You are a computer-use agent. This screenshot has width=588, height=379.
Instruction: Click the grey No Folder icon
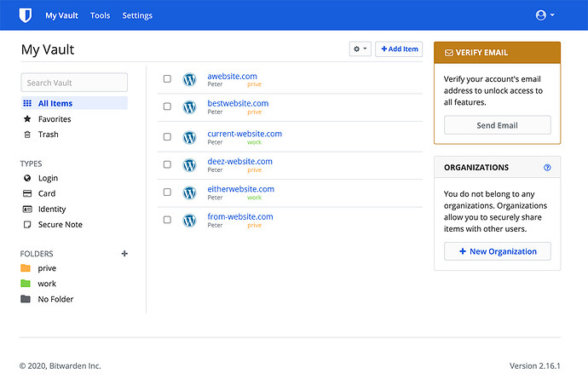click(26, 299)
